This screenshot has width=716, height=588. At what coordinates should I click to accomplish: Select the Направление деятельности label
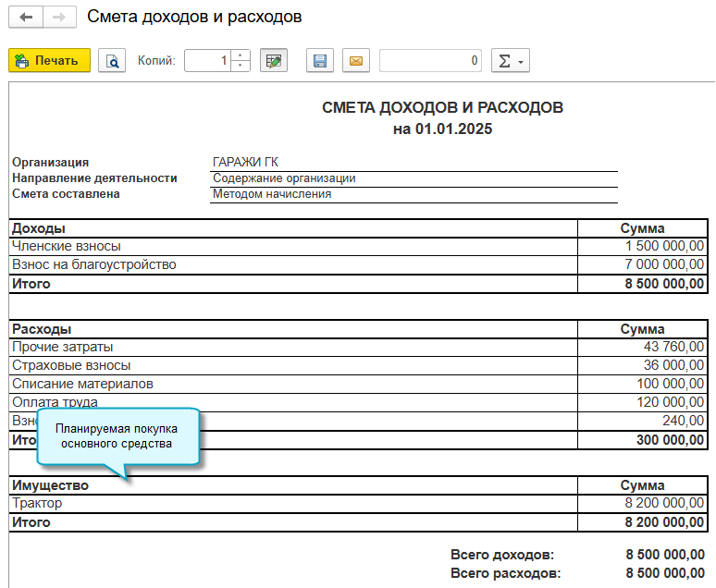tap(94, 178)
